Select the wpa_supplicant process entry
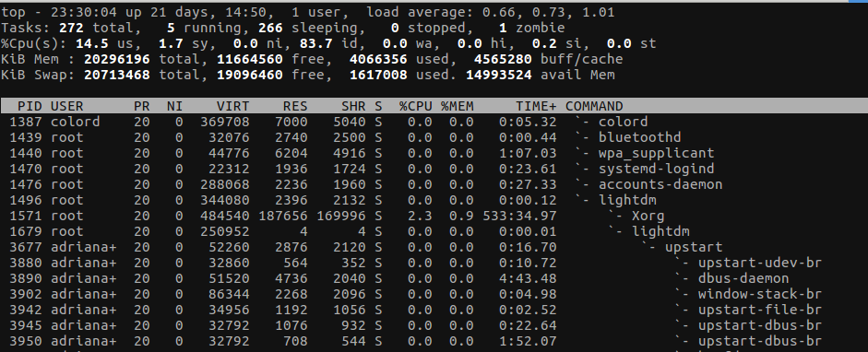The height and width of the screenshot is (352, 868). [656, 153]
